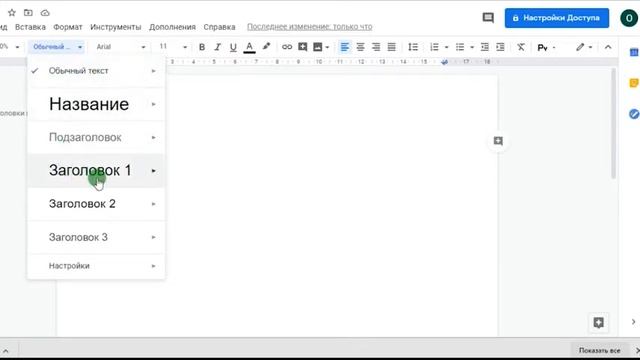
Task: Open the highlight color tool
Action: tap(266, 47)
